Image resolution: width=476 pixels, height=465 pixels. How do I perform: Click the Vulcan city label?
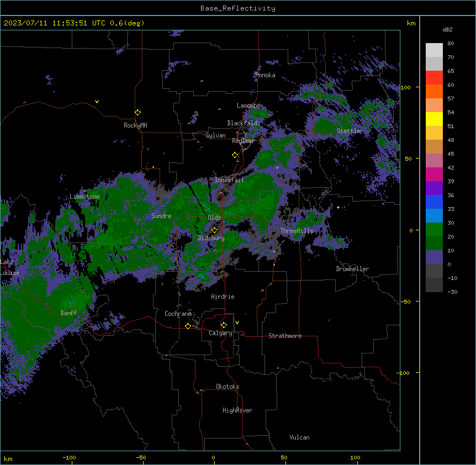click(x=300, y=437)
